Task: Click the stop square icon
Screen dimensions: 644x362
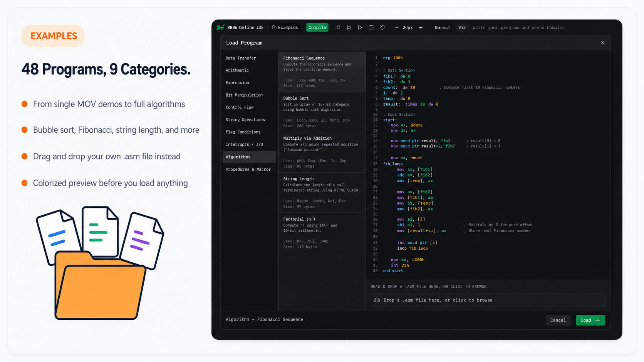Action: click(371, 27)
